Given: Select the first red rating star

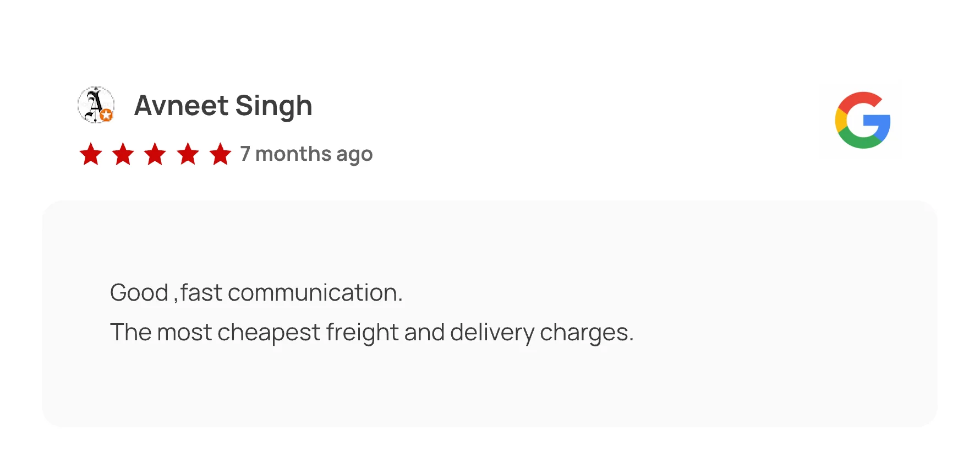Looking at the screenshot, I should pyautogui.click(x=91, y=154).
